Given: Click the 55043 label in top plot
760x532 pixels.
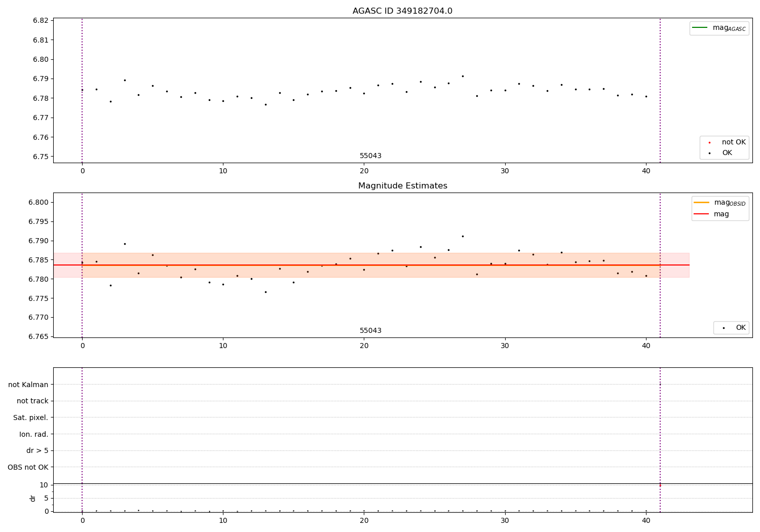Looking at the screenshot, I should [x=370, y=156].
